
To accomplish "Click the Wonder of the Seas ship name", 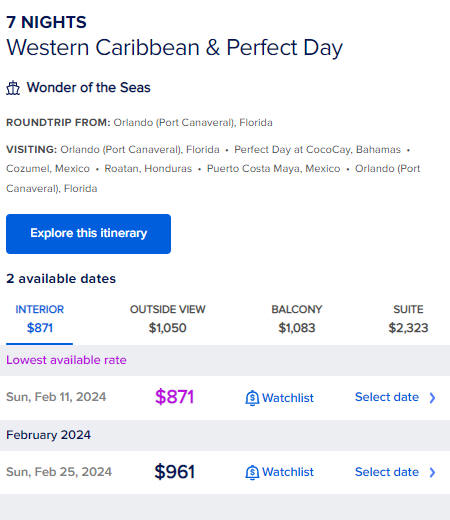I will tap(89, 88).
